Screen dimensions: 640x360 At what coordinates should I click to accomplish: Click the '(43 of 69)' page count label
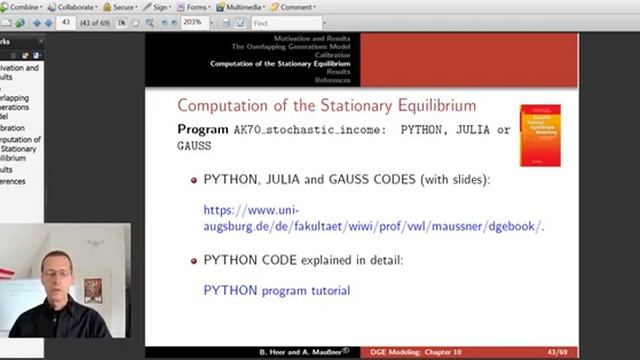pyautogui.click(x=95, y=23)
